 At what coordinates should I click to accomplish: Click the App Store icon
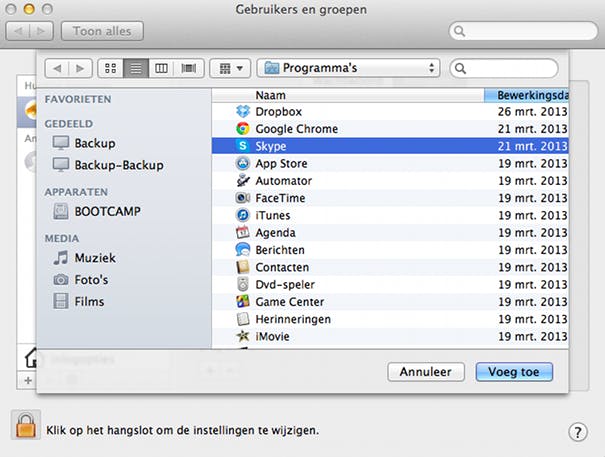pyautogui.click(x=243, y=163)
